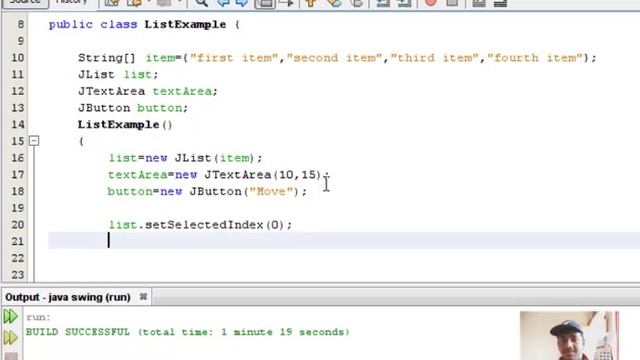Place cursor on highlighted empty line 21
Screen dimensions: 640x360
tap(344, 241)
